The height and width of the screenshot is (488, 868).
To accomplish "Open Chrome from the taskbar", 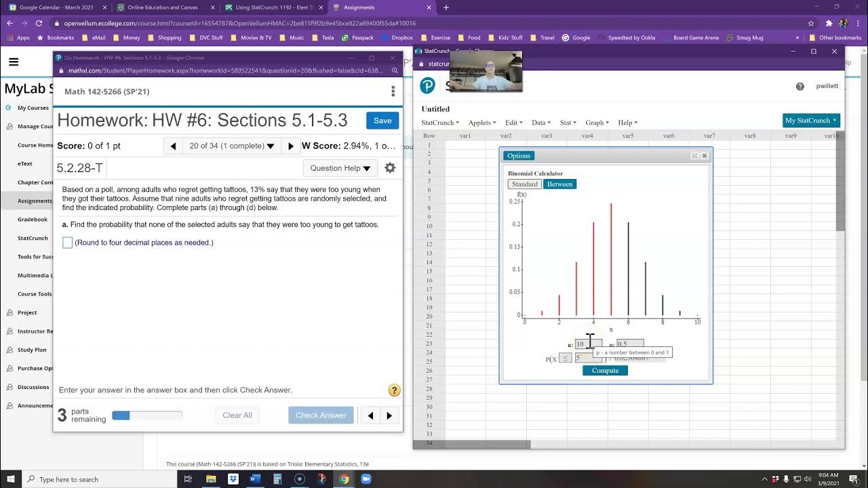I will pyautogui.click(x=344, y=479).
